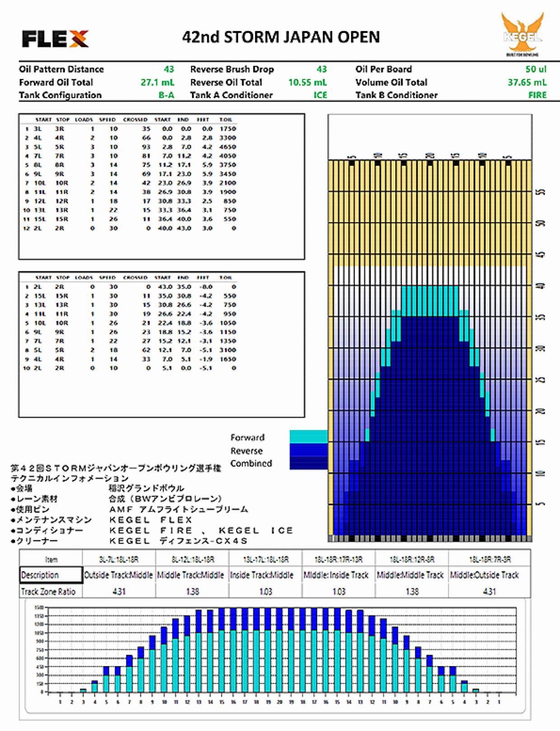Click the Middle:Middle Track description cell
The width and height of the screenshot is (560, 731).
[x=412, y=575]
